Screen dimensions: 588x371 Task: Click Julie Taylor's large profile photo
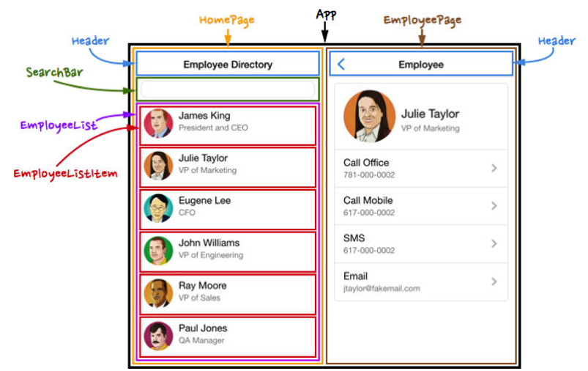[x=369, y=116]
